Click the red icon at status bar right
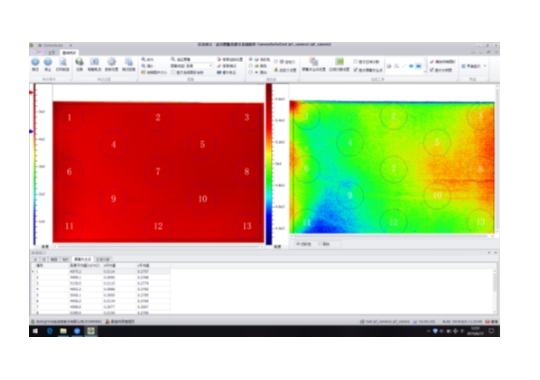This screenshot has height=380, width=540. 487,321
